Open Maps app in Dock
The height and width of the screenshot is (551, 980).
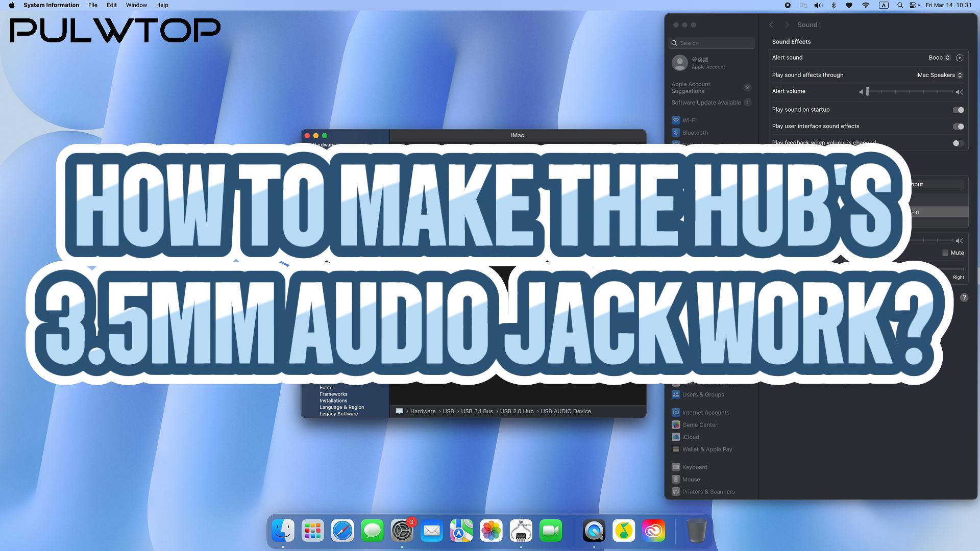[x=461, y=531]
